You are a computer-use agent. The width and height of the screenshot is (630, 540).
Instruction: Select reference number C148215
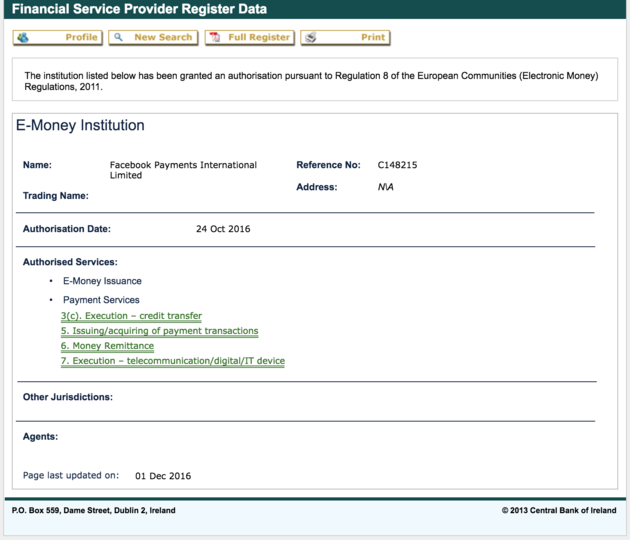coord(397,165)
